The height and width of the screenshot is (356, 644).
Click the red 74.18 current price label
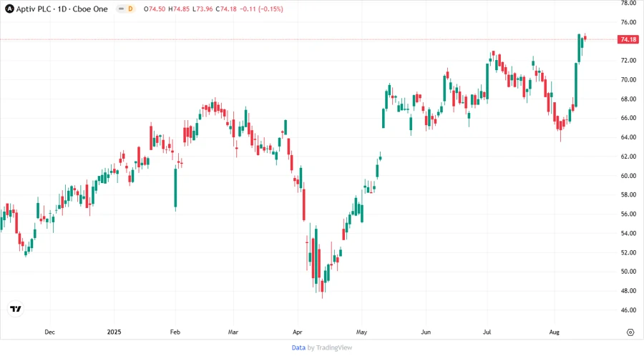coord(628,39)
